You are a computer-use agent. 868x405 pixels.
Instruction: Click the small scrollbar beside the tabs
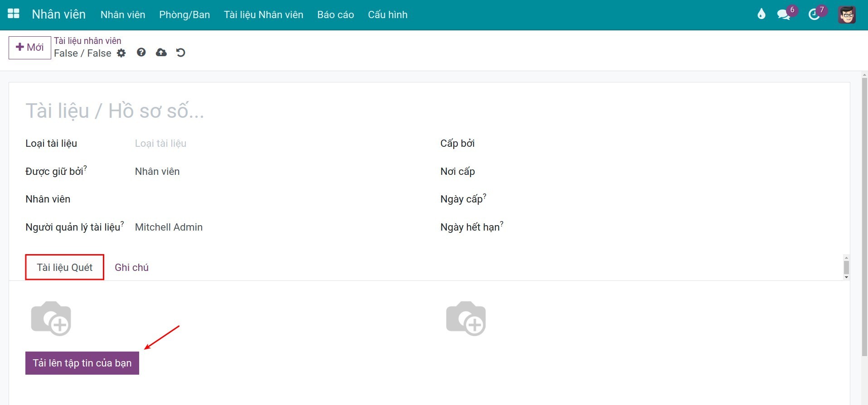(x=846, y=267)
